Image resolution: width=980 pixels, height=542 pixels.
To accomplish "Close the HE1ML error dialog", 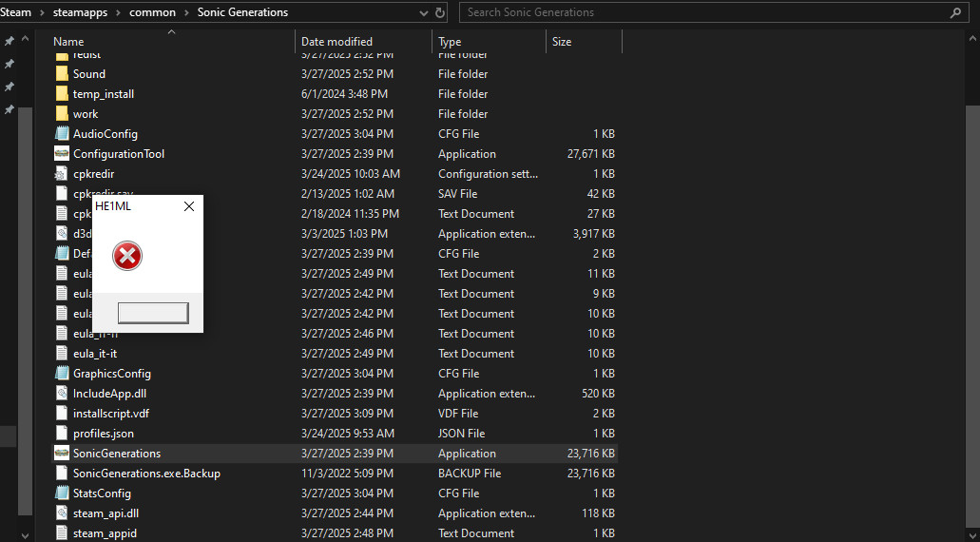I will point(189,206).
